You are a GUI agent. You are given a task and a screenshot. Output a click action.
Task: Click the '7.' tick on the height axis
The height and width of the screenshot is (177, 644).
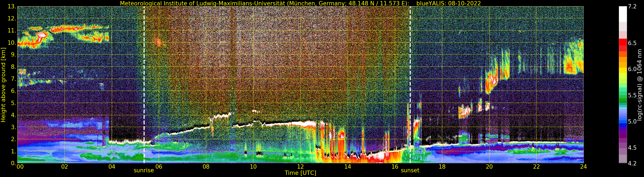tap(13, 79)
